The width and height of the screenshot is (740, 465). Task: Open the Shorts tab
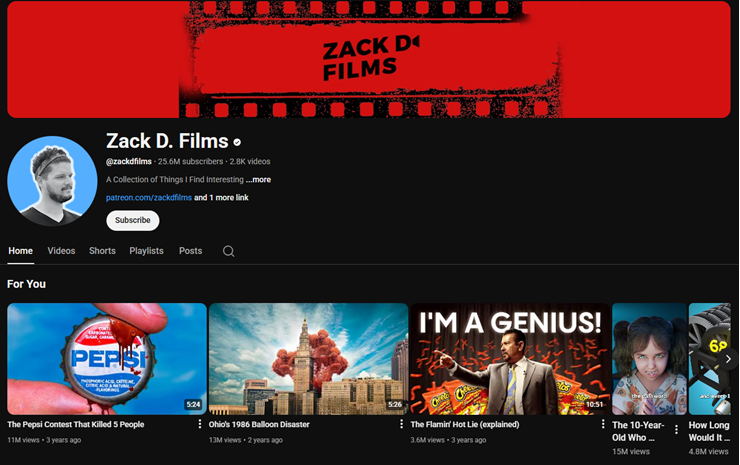point(102,251)
